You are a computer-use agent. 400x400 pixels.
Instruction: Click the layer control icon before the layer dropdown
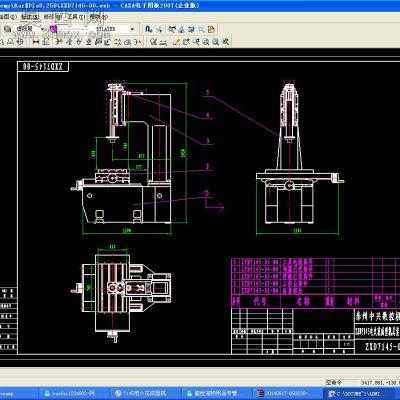8,29
